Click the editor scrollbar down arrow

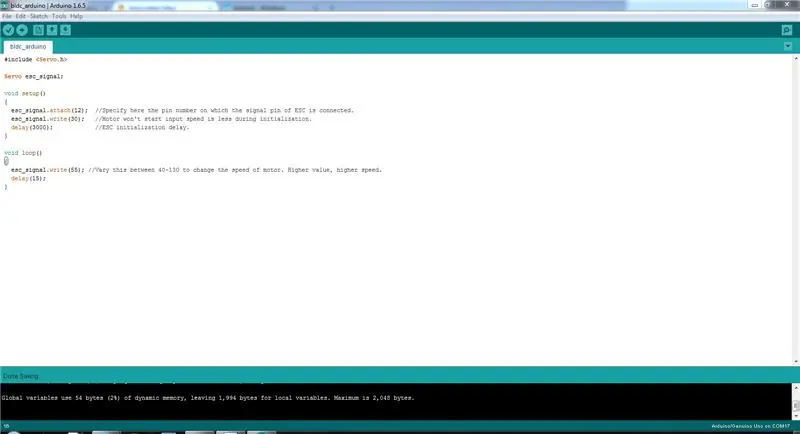[796, 362]
